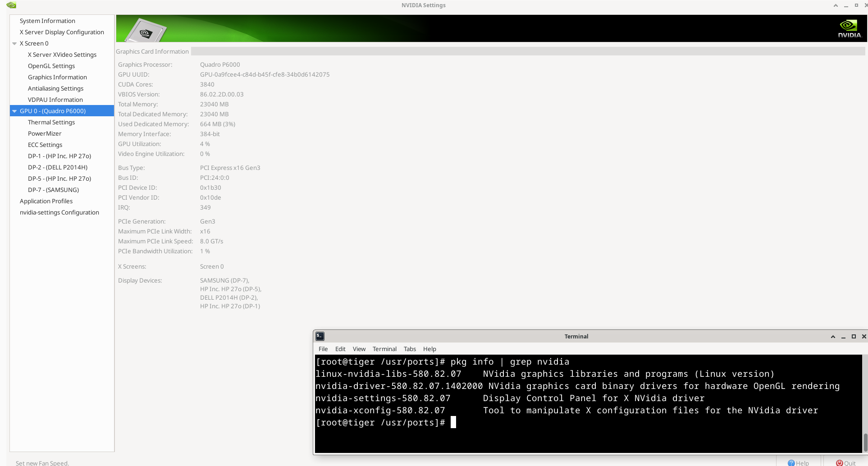
Task: Open the PowerMizer page
Action: click(45, 133)
